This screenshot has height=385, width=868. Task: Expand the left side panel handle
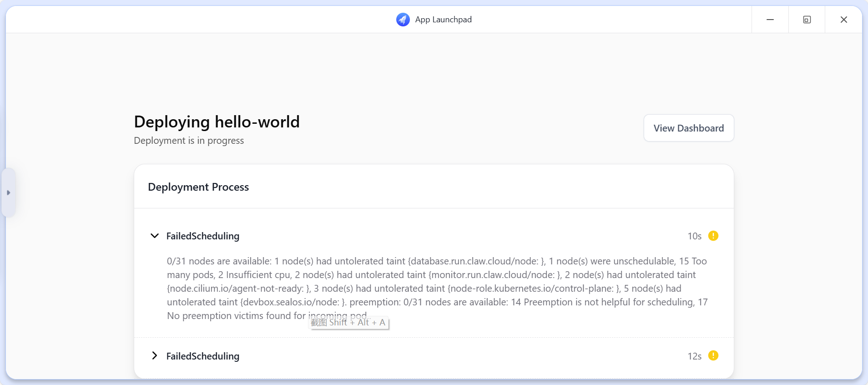[9, 192]
